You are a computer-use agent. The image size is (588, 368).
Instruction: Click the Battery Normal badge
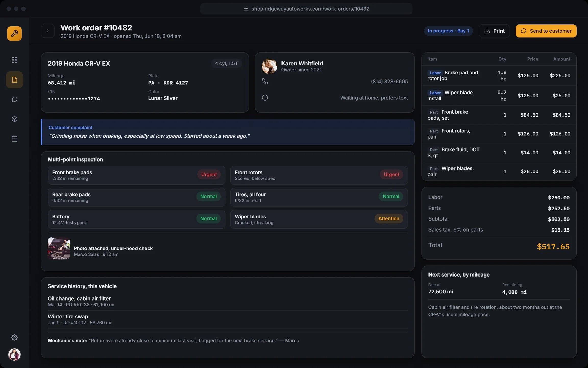(208, 218)
